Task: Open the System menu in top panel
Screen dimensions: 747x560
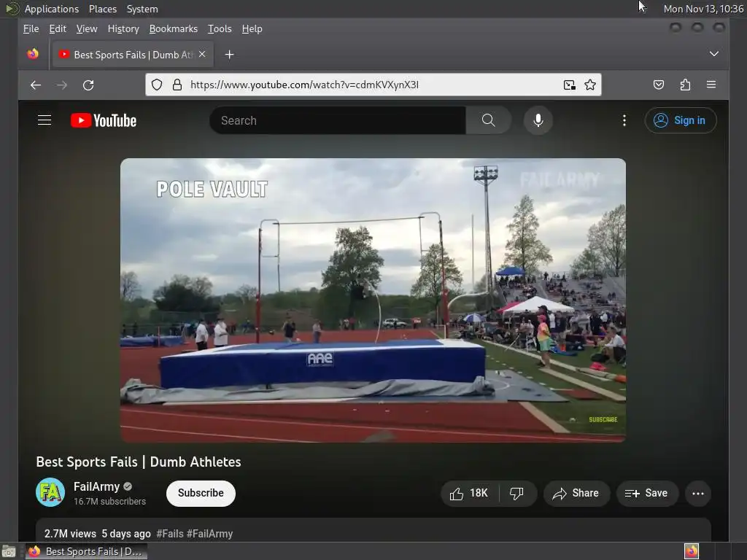Action: pyautogui.click(x=142, y=9)
